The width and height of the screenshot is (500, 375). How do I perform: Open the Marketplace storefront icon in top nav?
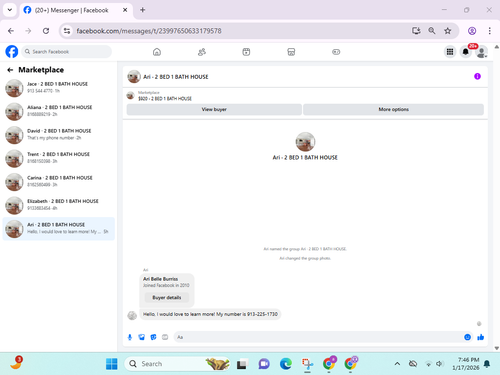pyautogui.click(x=291, y=52)
